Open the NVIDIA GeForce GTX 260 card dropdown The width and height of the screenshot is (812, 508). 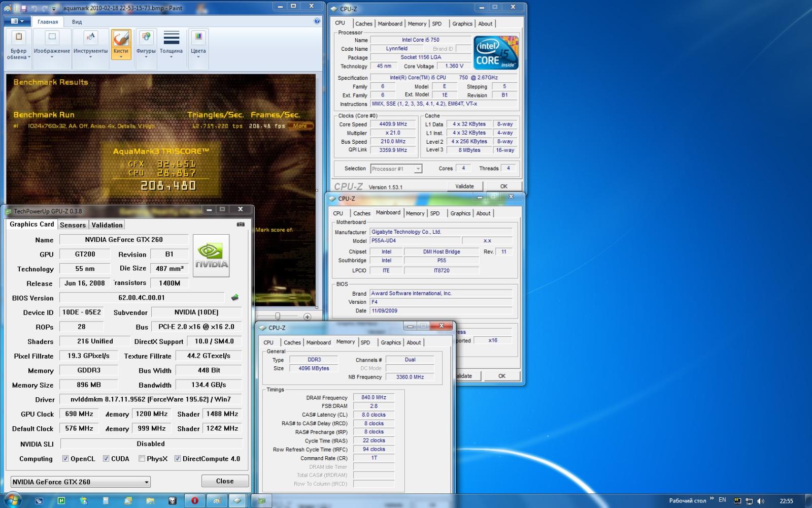click(x=81, y=482)
